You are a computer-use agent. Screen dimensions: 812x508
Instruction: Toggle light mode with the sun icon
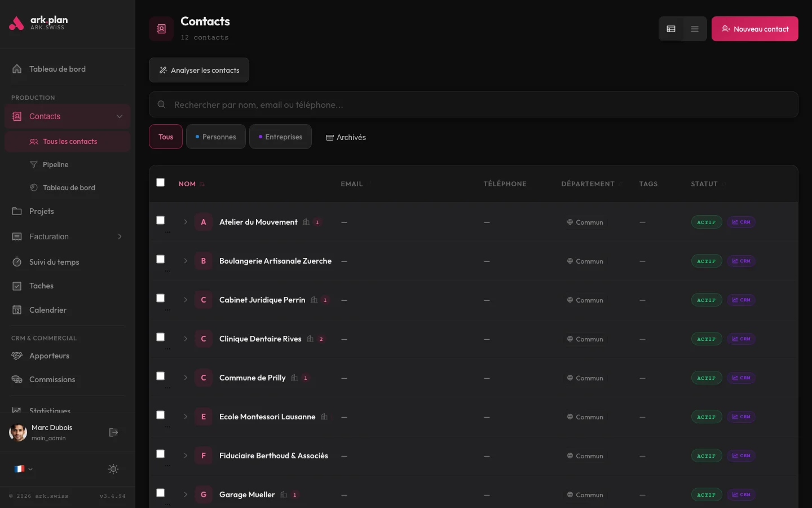(113, 469)
